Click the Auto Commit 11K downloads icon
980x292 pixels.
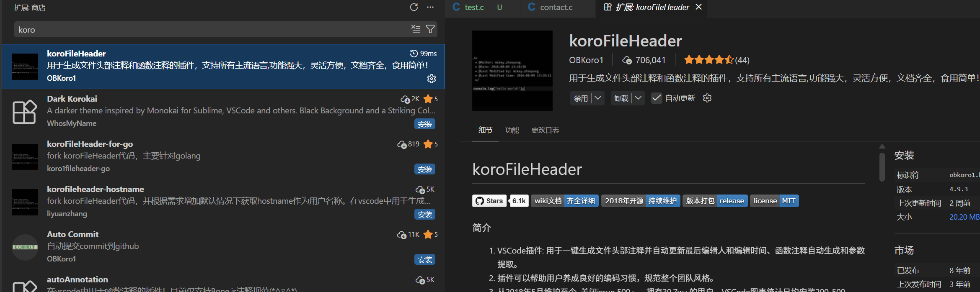point(401,235)
